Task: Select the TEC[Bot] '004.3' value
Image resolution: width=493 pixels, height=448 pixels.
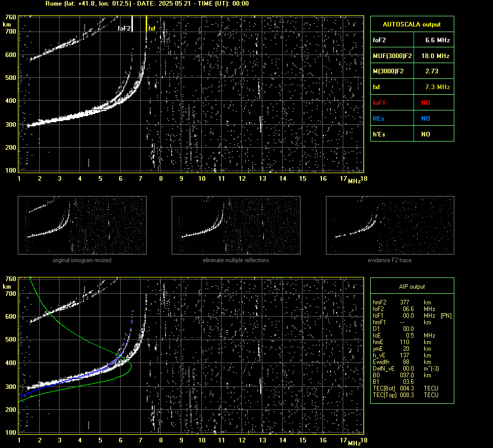Action: (x=406, y=388)
